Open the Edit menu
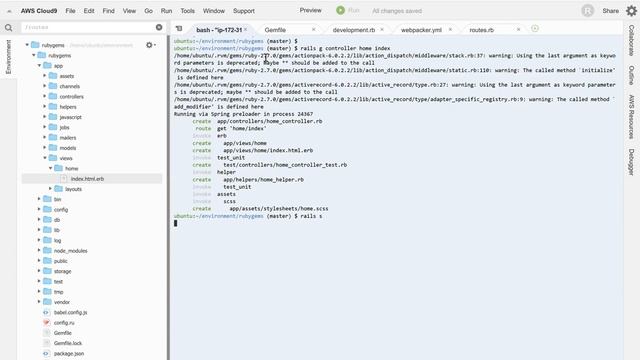This screenshot has height=360, width=640. [x=89, y=11]
